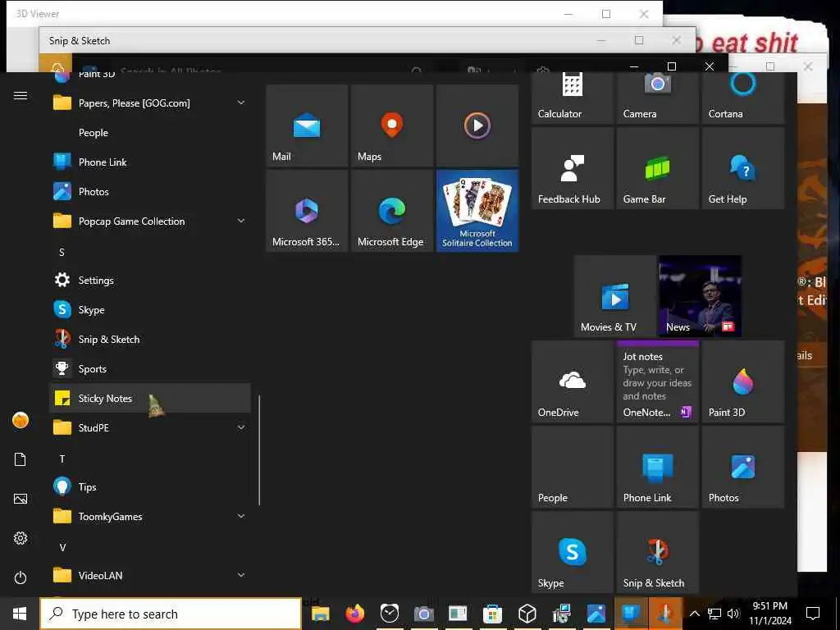The image size is (840, 630).
Task: Open the Feedback Hub tile
Action: point(572,167)
